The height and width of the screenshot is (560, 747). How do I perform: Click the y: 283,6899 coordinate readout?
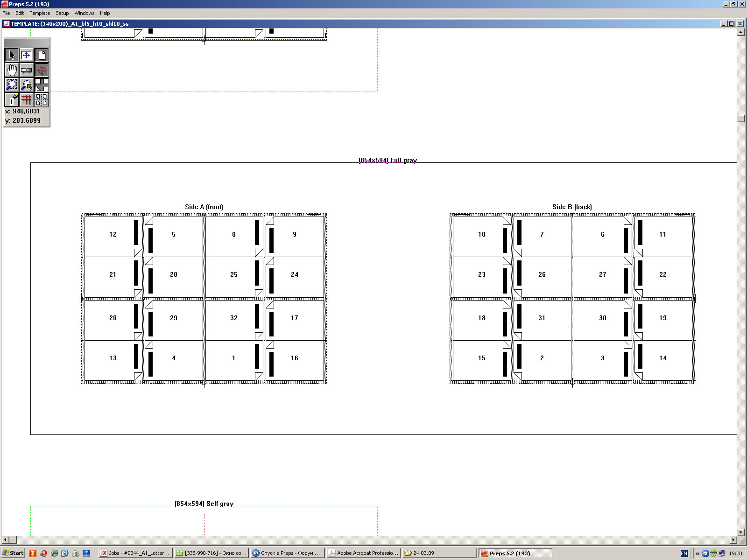click(23, 121)
